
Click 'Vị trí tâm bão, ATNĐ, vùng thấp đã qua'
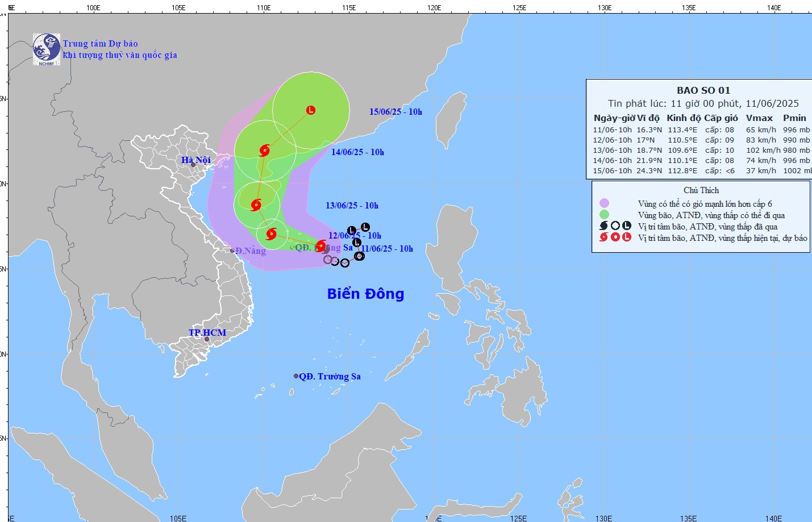pos(708,227)
